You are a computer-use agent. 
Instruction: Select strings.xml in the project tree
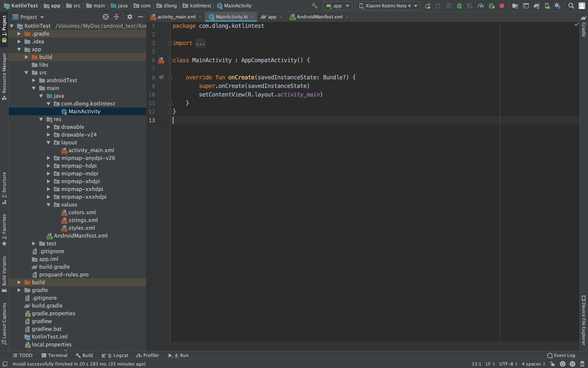pos(83,220)
